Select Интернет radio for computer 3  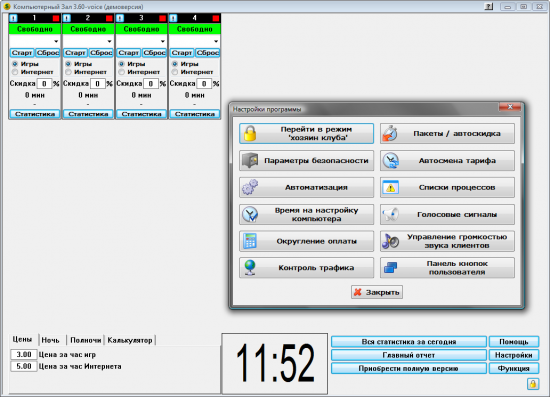click(x=122, y=72)
